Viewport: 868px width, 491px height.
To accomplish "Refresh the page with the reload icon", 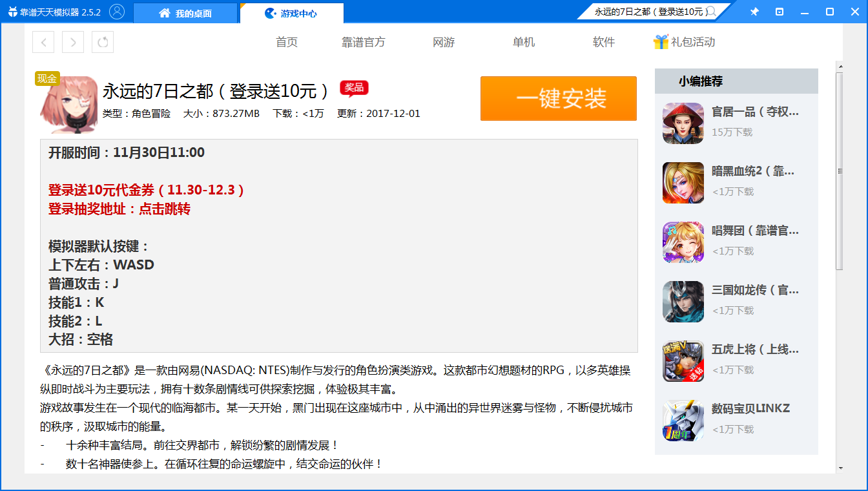I will point(102,42).
